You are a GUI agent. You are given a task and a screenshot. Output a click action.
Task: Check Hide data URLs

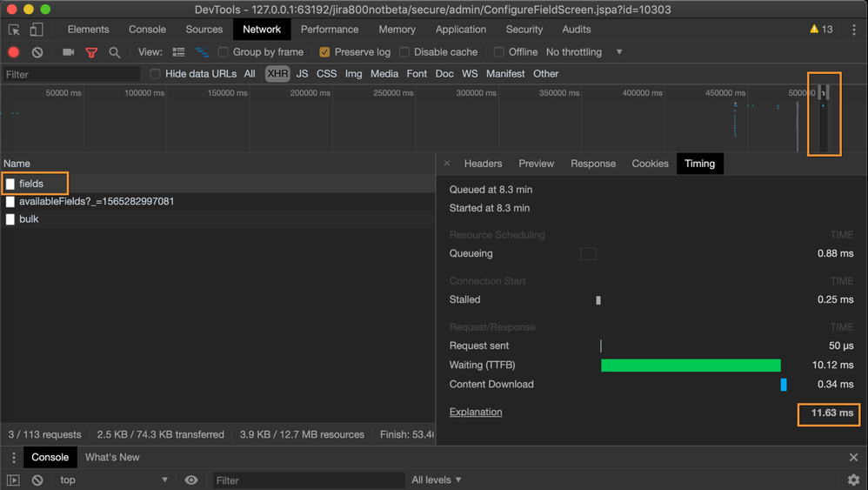[x=155, y=74]
